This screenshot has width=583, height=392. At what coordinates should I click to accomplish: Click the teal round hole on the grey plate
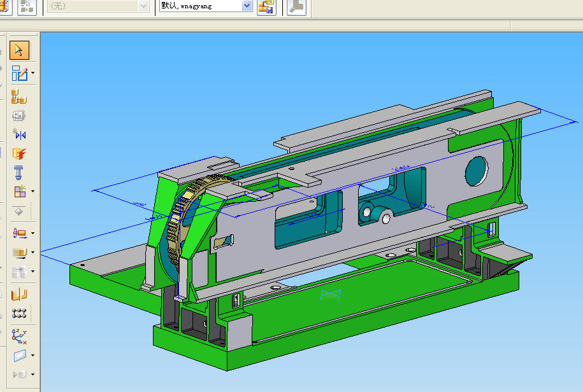point(477,171)
